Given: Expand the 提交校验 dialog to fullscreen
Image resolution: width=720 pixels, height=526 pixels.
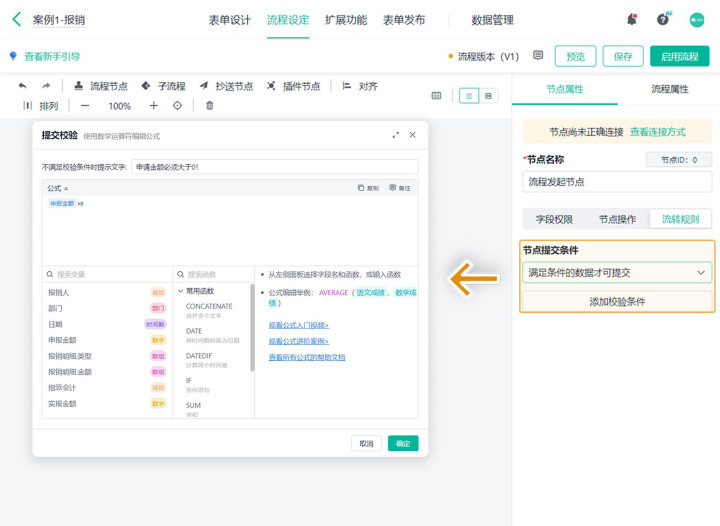Looking at the screenshot, I should coord(396,135).
